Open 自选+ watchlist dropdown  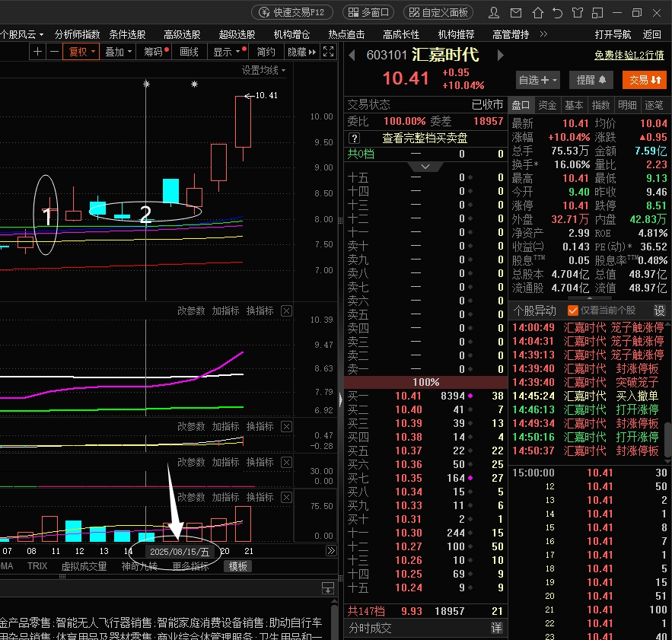(537, 80)
